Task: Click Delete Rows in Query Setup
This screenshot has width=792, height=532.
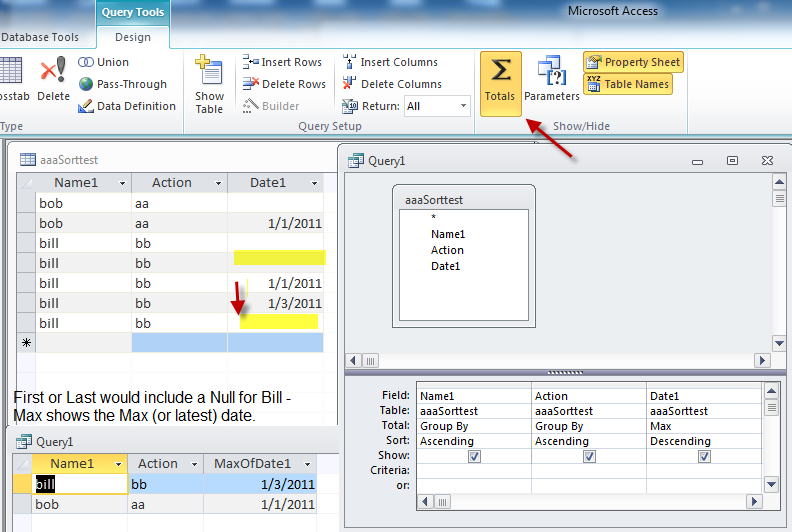Action: (x=284, y=84)
